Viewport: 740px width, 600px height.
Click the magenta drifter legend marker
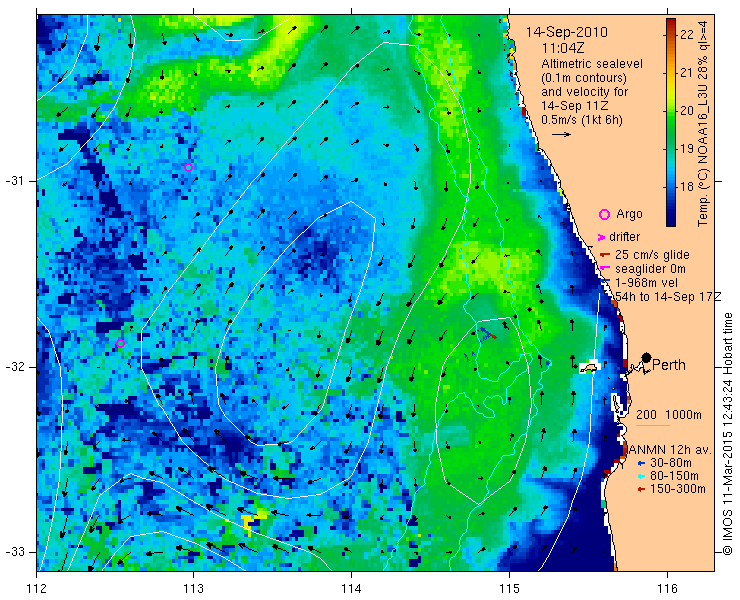[x=601, y=237]
